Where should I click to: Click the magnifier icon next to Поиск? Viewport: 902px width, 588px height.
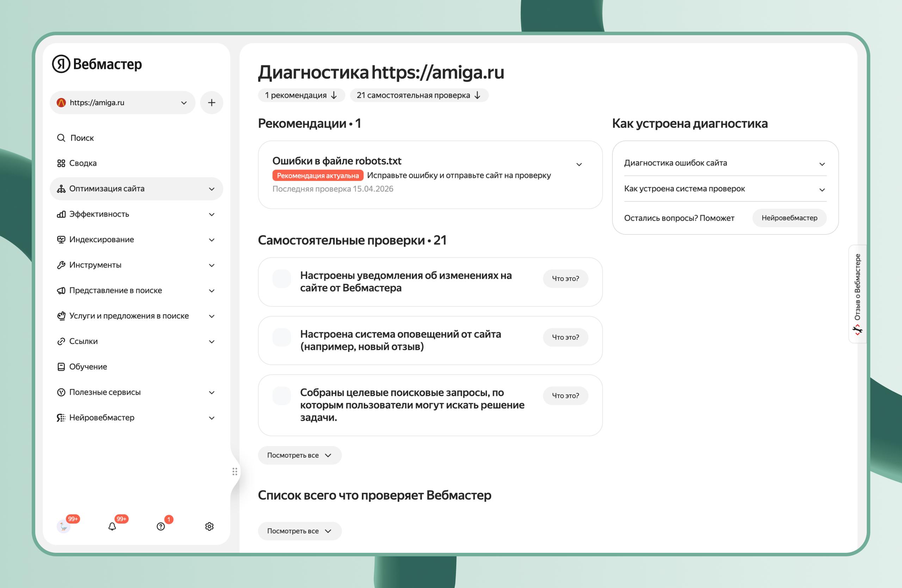click(61, 138)
